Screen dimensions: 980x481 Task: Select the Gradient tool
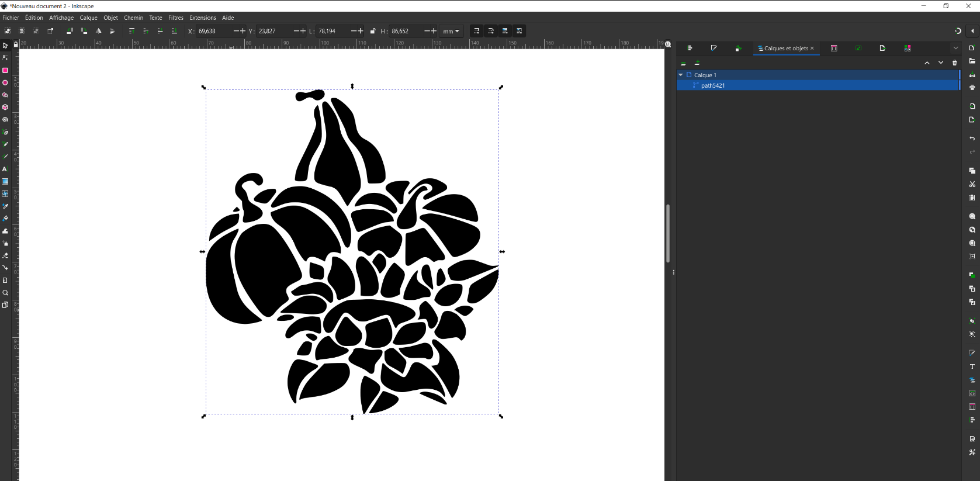click(5, 181)
